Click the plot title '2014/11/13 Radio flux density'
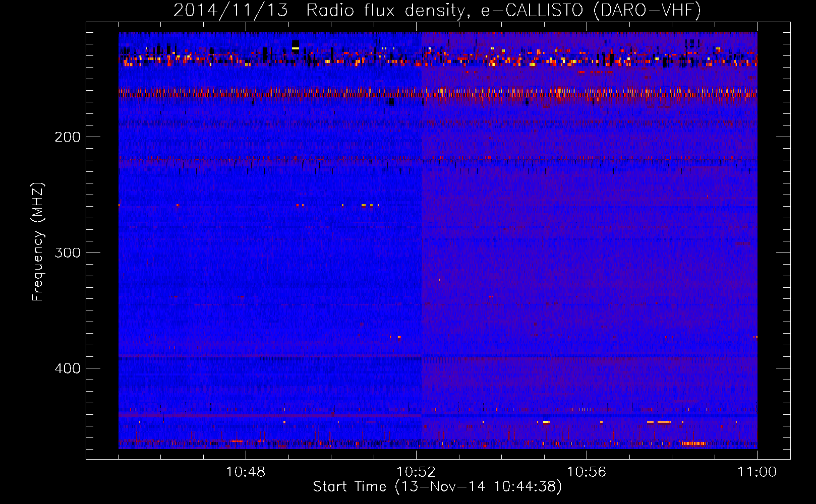 [437, 10]
